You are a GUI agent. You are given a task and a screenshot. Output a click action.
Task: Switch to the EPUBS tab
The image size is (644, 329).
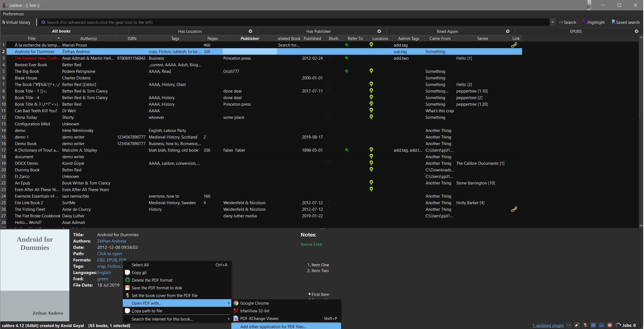pos(575,31)
